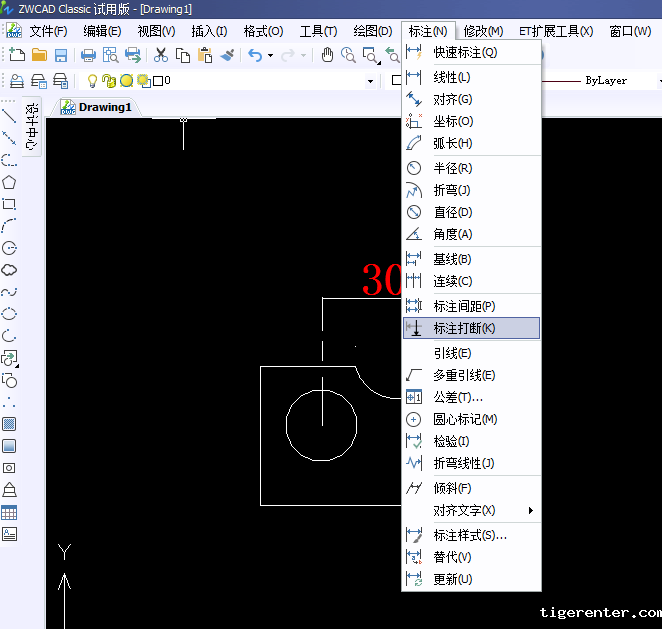Open 标注样式(S)... dialog
662x629 pixels.
472,535
